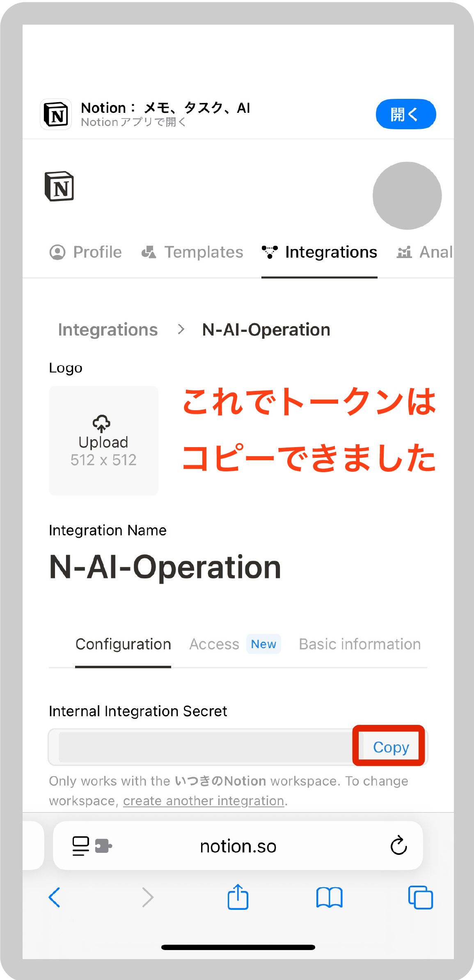Go back with Safari back arrow
Viewport: 474px width, 980px height.
tap(54, 897)
